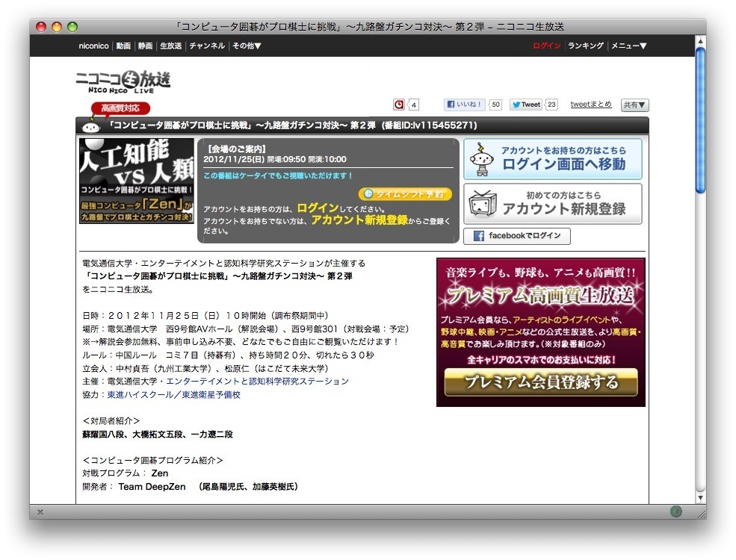The image size is (736, 560).
Task: Go to 生放送 section
Action: 171,46
